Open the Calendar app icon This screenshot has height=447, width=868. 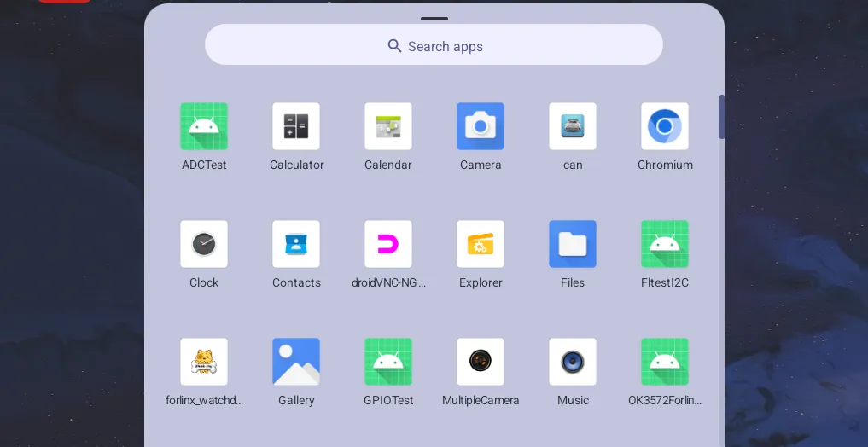pyautogui.click(x=388, y=126)
